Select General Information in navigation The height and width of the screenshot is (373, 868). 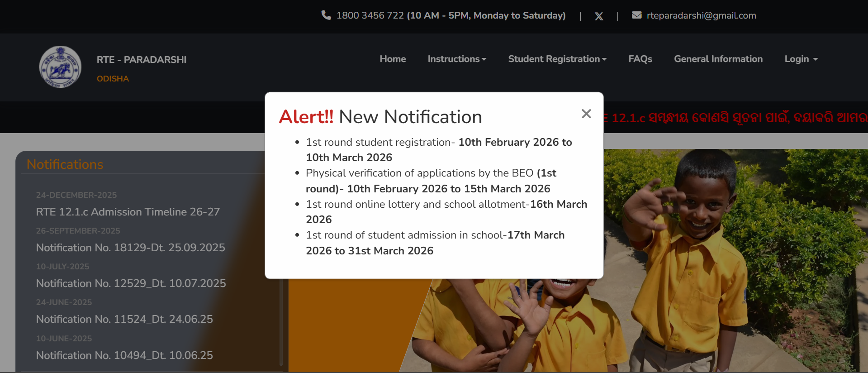tap(718, 59)
